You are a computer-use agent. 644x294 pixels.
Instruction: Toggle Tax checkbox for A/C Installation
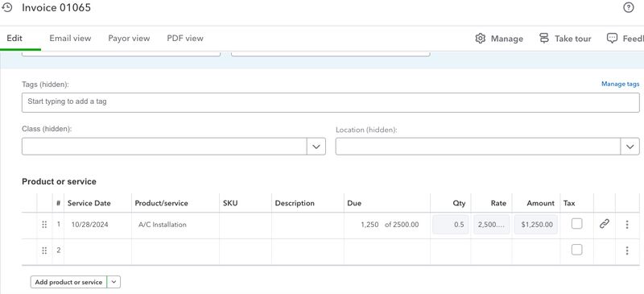pos(576,224)
